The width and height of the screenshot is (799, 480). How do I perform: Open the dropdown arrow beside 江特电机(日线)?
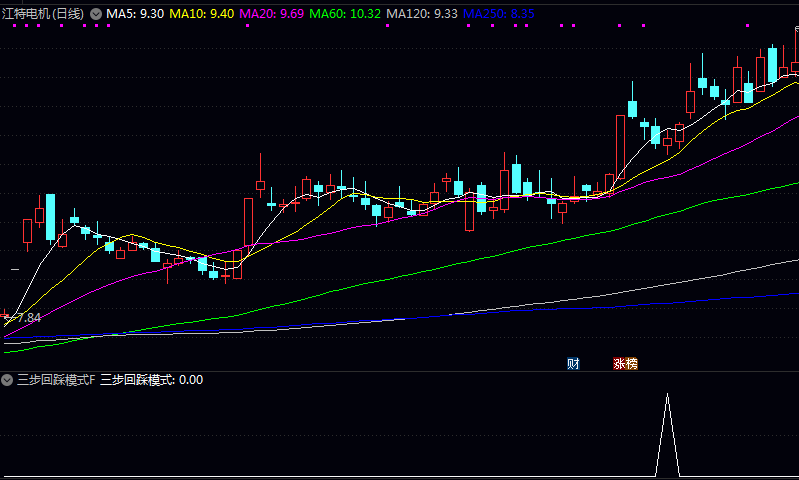point(95,14)
